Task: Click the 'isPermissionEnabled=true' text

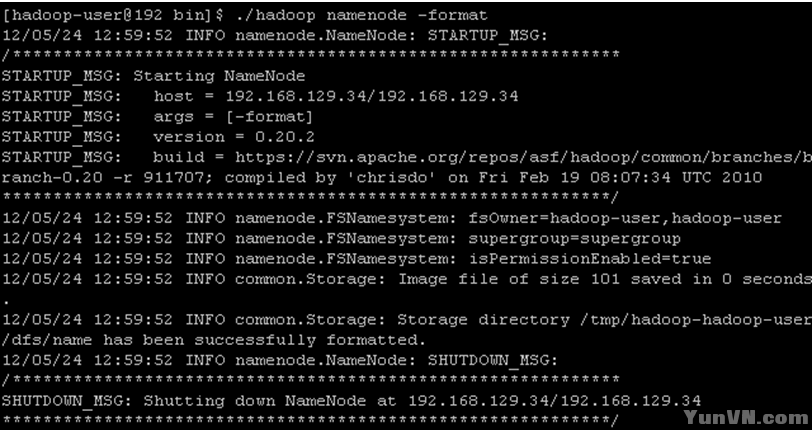Action: pyautogui.click(x=590, y=259)
